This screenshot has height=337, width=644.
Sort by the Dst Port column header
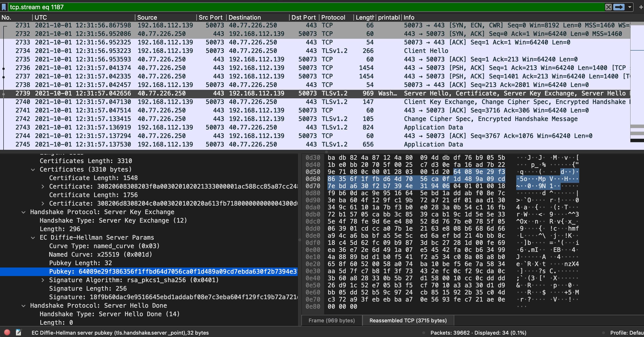[304, 17]
